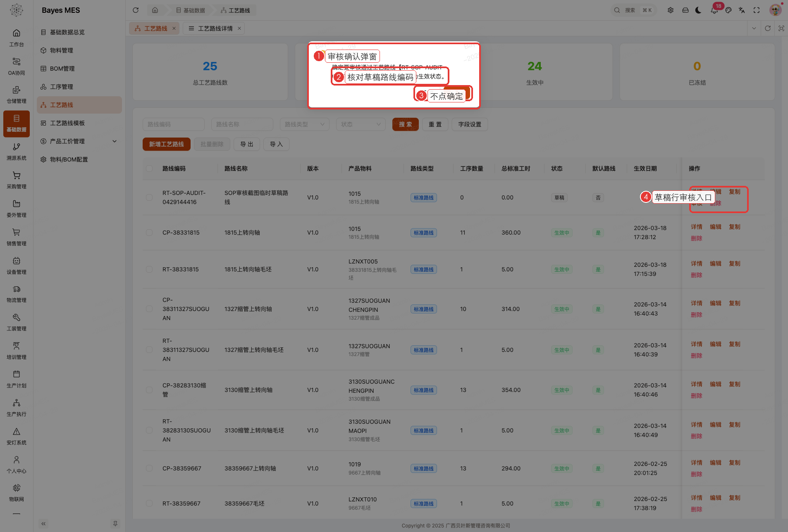This screenshot has width=788, height=532.
Task: Pin the sidebar using pin icon
Action: (x=115, y=523)
